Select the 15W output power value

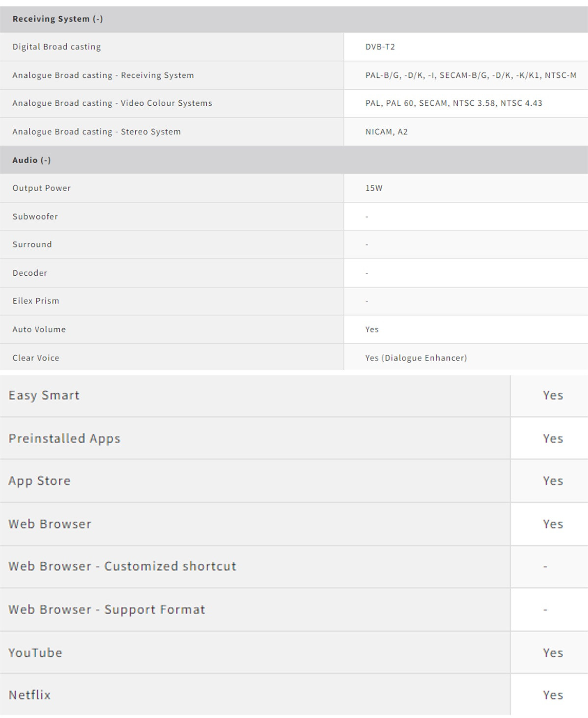click(x=374, y=188)
